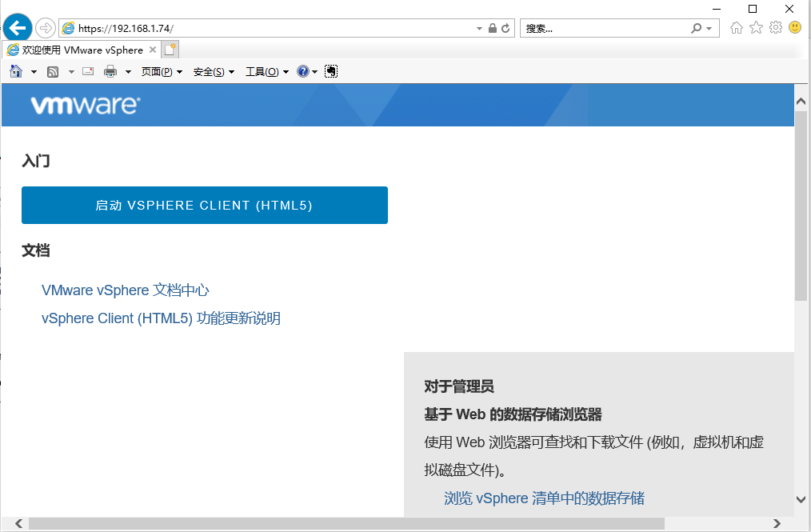Click the 基于 Web 的数据存储浏览器 heading
The image size is (811, 532).
point(513,414)
